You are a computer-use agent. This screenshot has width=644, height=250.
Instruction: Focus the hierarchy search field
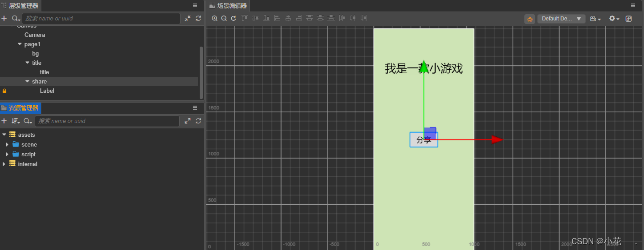click(x=101, y=18)
